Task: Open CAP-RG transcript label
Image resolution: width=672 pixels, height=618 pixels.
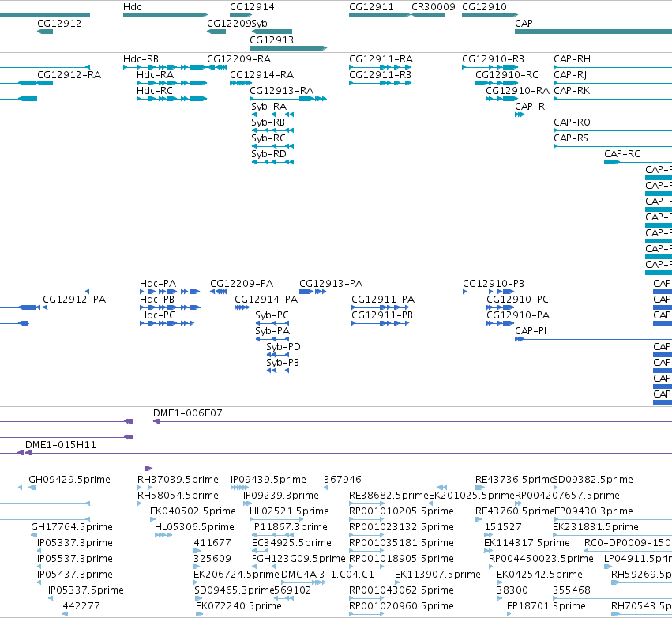Action: click(623, 154)
